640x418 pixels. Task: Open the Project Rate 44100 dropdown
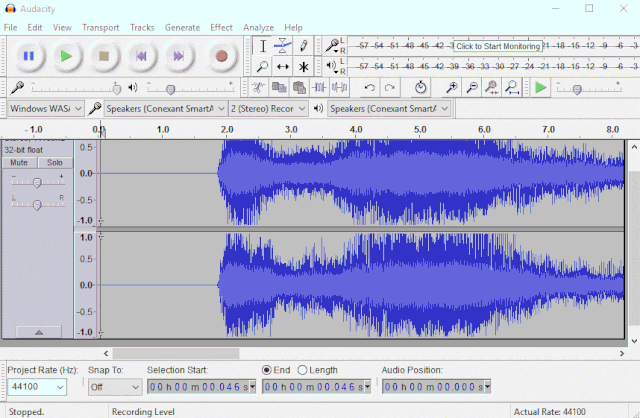tap(37, 387)
